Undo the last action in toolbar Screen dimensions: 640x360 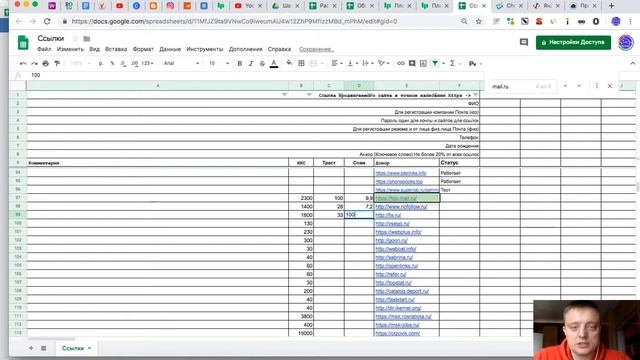(x=23, y=63)
